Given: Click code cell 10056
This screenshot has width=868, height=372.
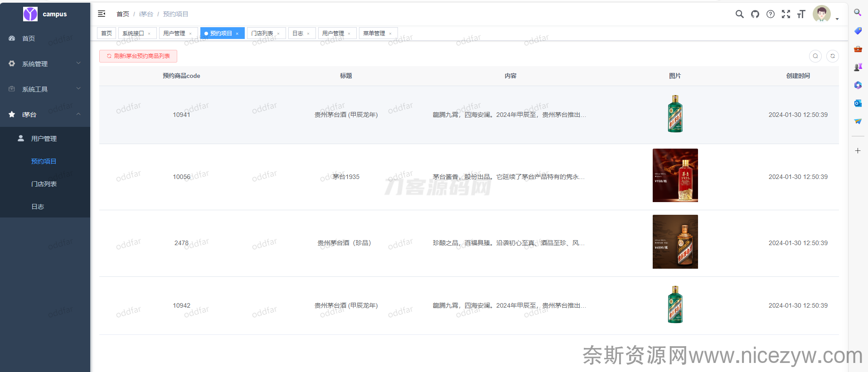Looking at the screenshot, I should (x=181, y=177).
